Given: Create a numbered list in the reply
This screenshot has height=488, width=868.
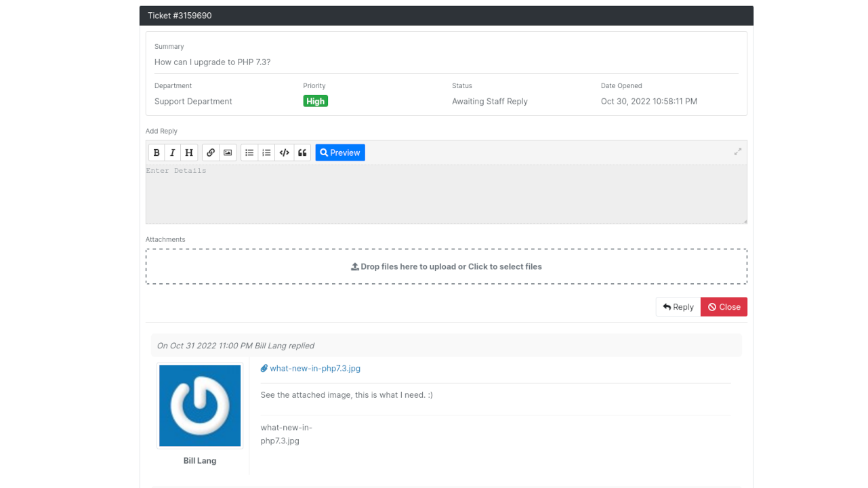Looking at the screenshot, I should [266, 152].
